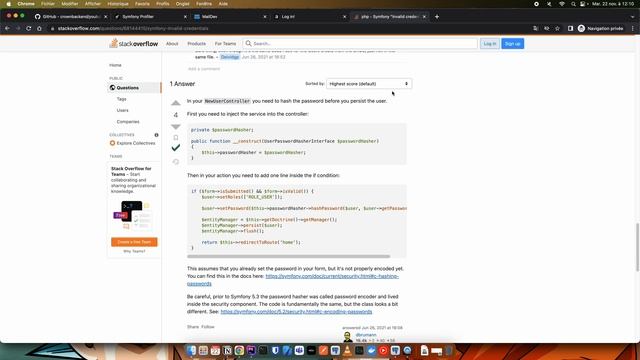Bookmark the answer
This screenshot has width=640, height=360.
click(x=176, y=138)
